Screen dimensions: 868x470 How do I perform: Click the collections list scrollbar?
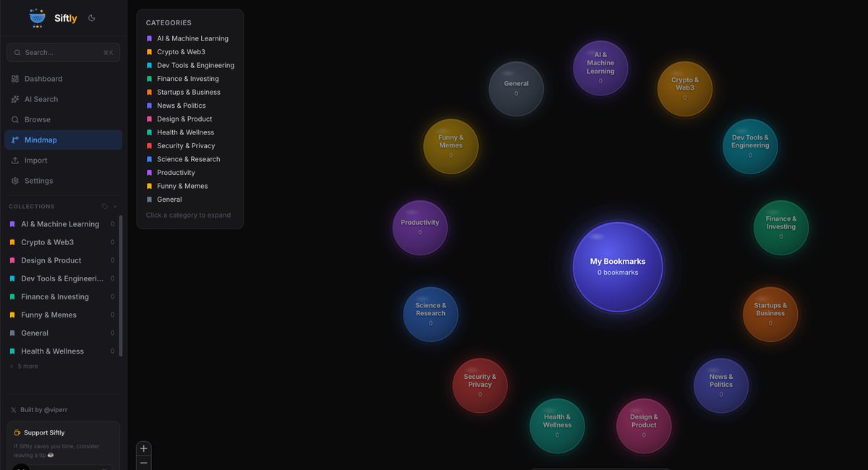coord(121,285)
